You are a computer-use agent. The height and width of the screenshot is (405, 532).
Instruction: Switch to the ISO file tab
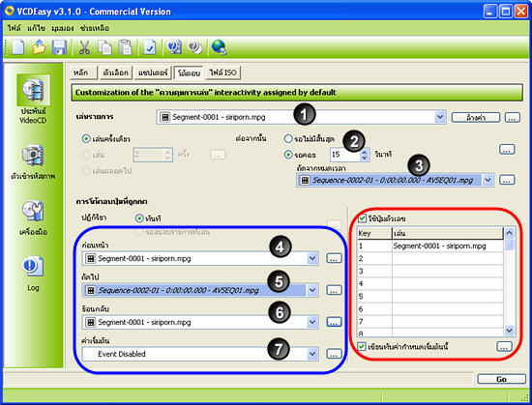(222, 72)
